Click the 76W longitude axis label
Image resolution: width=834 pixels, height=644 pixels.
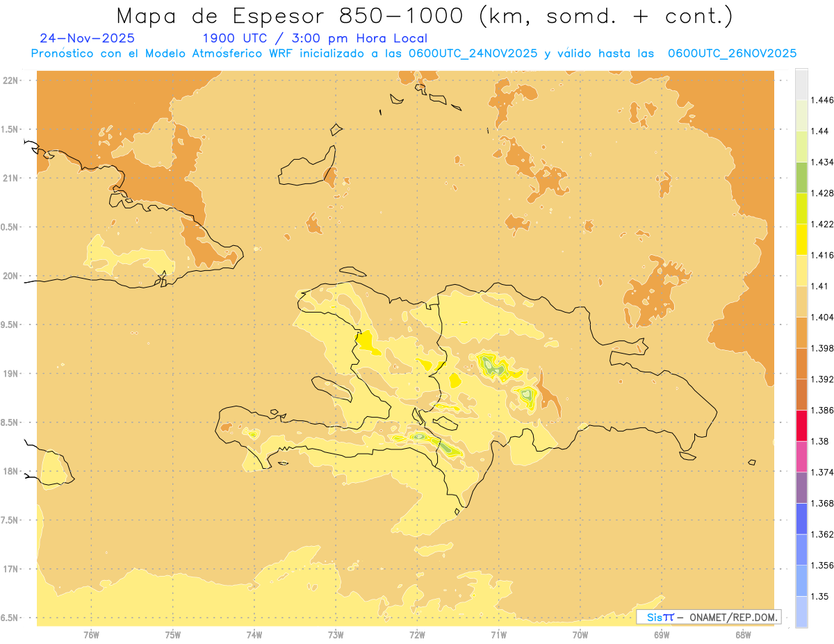pyautogui.click(x=91, y=634)
